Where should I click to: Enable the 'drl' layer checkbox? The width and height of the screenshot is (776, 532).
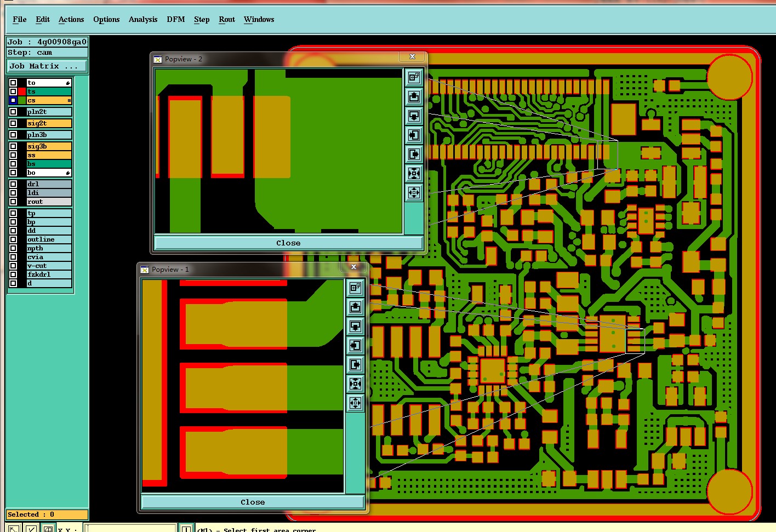(x=13, y=184)
